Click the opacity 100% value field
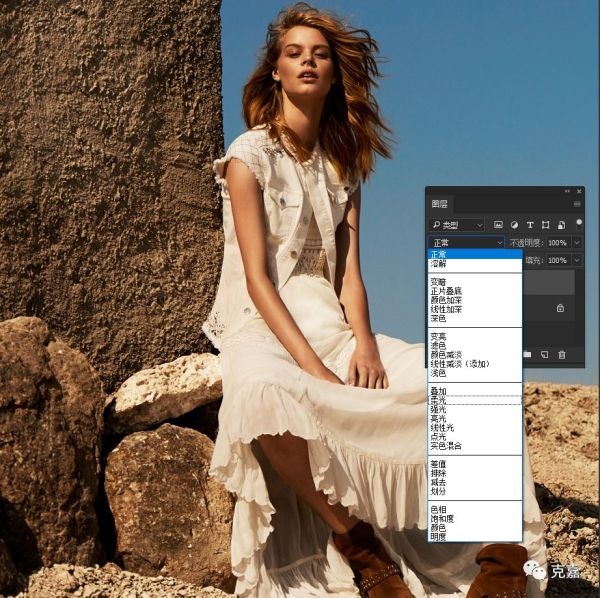This screenshot has height=598, width=600. 557,243
